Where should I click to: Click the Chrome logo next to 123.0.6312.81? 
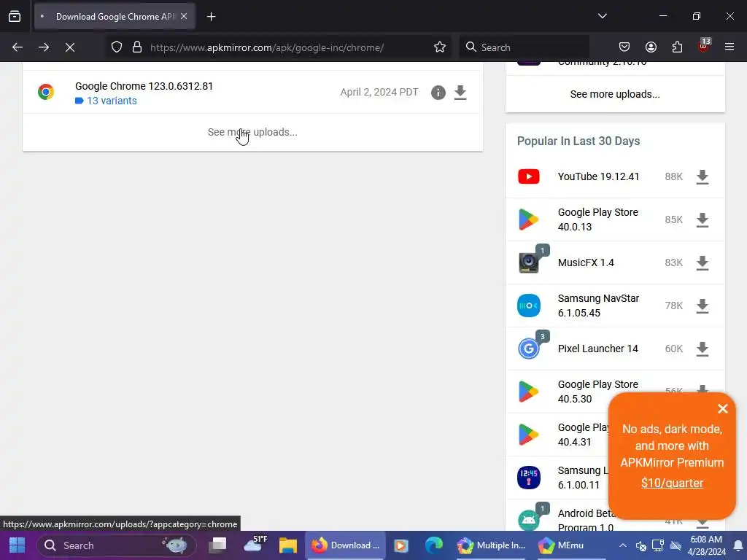pyautogui.click(x=46, y=92)
